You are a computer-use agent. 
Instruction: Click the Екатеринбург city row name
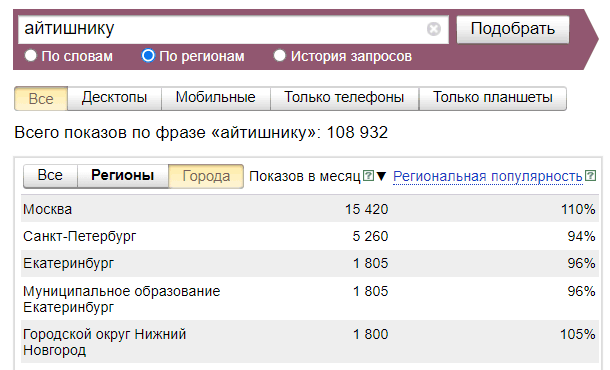tap(68, 263)
